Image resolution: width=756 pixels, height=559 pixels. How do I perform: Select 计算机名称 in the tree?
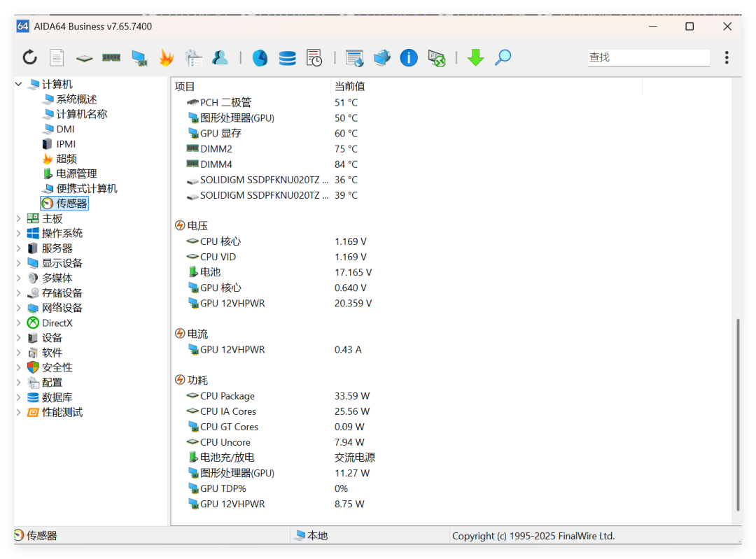click(81, 114)
